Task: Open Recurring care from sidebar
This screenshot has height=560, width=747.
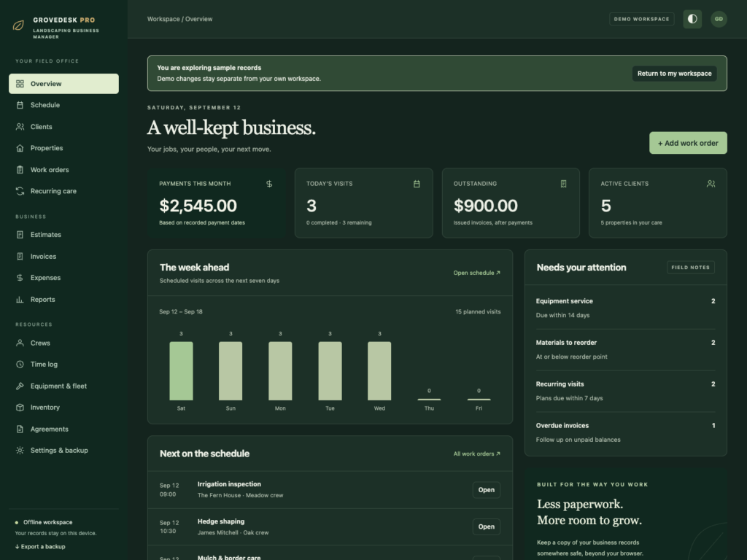Action: click(x=64, y=191)
